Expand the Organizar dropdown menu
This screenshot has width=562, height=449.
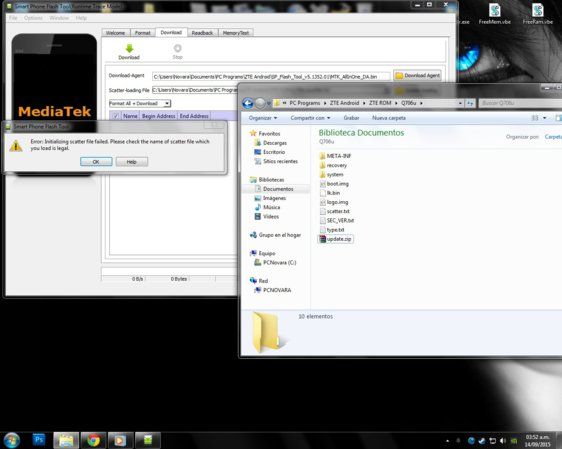[263, 118]
